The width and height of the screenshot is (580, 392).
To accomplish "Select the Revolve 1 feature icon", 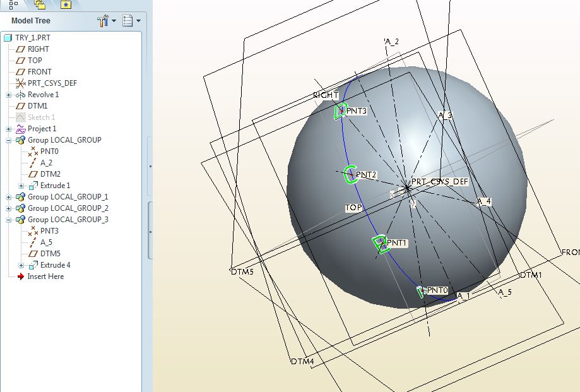I will click(x=20, y=95).
